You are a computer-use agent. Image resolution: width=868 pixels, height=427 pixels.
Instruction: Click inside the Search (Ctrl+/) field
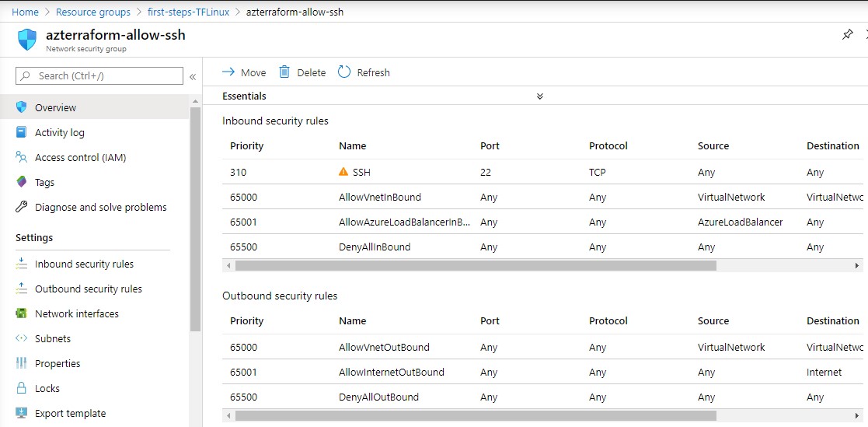pos(105,75)
